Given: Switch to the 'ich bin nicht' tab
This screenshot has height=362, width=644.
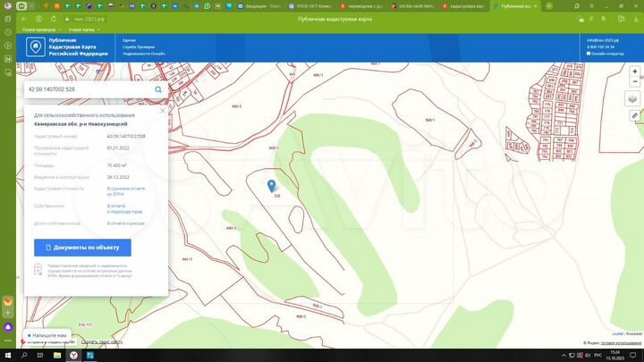Looking at the screenshot, I should pyautogui.click(x=412, y=6).
